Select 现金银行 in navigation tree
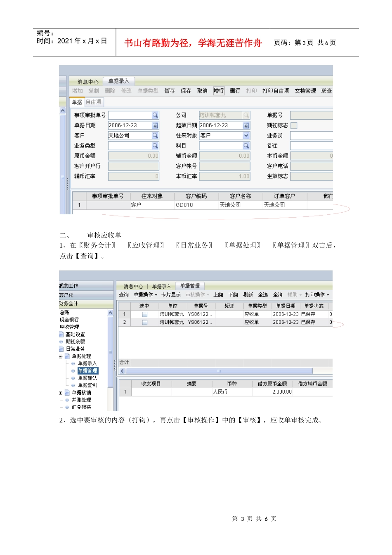 [69, 320]
